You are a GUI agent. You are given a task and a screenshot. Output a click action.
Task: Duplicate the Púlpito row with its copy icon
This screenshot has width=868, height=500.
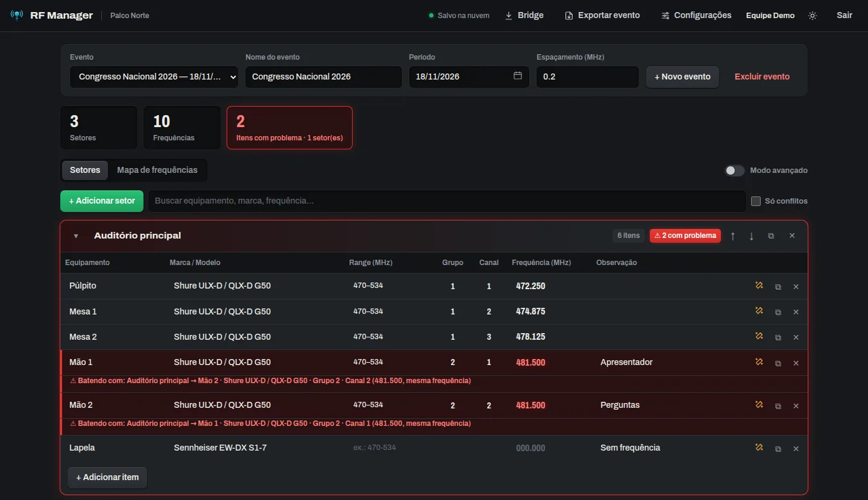point(778,287)
